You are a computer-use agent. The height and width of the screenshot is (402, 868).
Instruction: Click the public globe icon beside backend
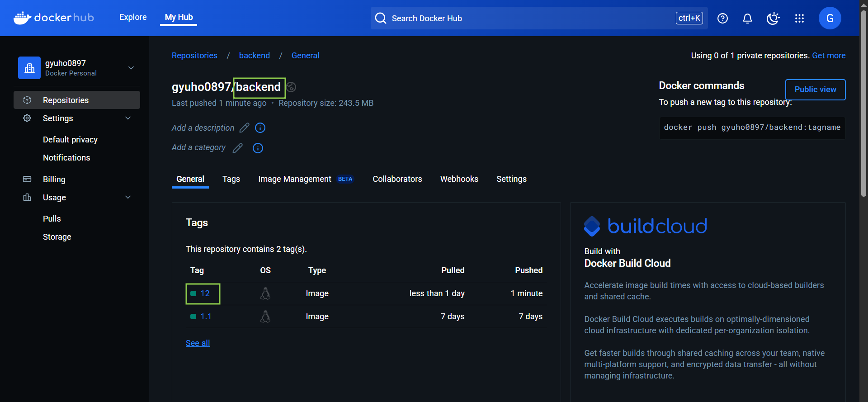(291, 87)
